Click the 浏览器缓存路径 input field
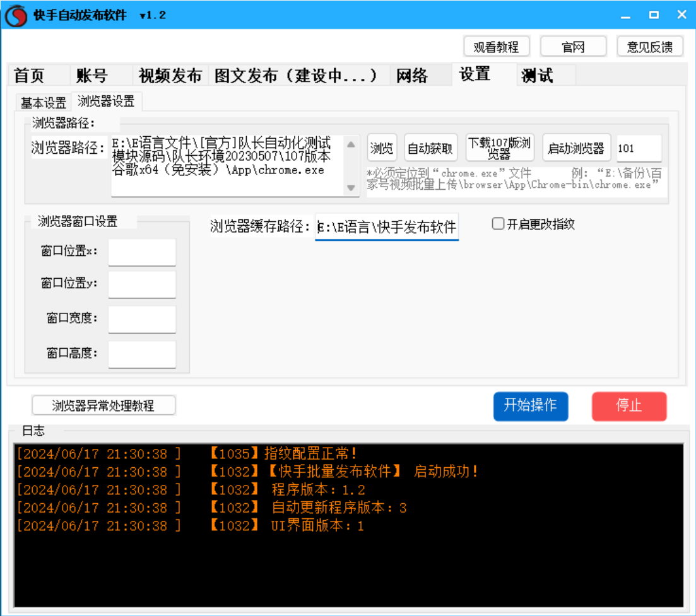Image resolution: width=696 pixels, height=616 pixels. pos(387,227)
